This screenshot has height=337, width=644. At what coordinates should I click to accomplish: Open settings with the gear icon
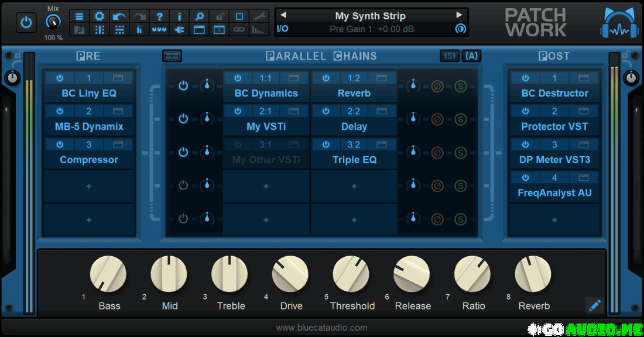coord(100,16)
